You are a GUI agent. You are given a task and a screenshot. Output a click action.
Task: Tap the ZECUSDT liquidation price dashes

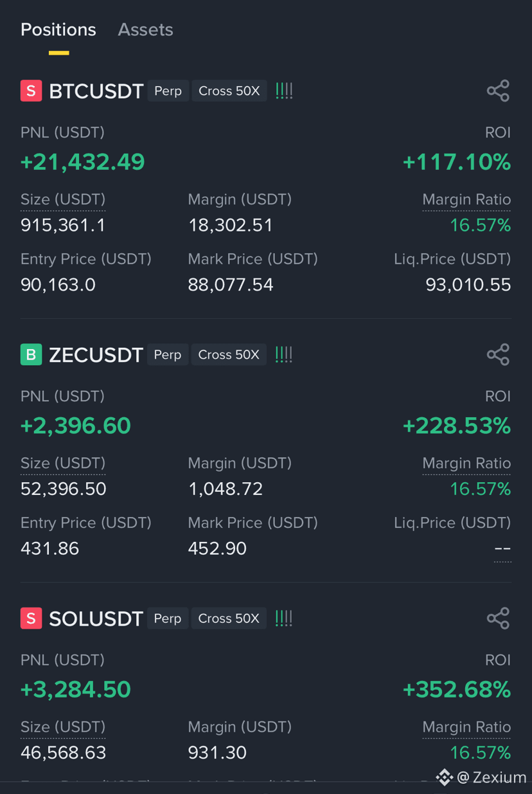502,550
